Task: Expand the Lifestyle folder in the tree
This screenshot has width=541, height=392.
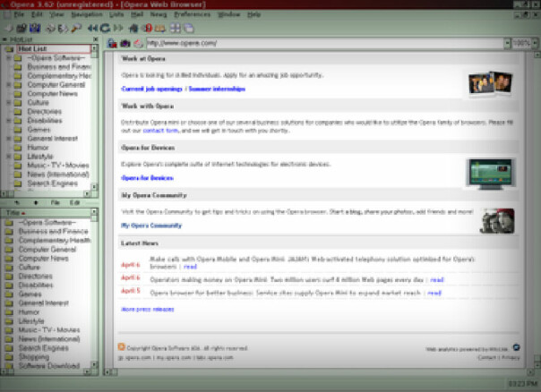Action: pos(9,157)
